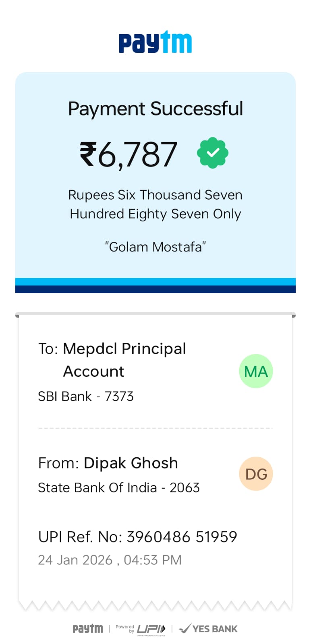The width and height of the screenshot is (311, 644).
Task: Click the light blue stripe under the note
Action: [155, 281]
